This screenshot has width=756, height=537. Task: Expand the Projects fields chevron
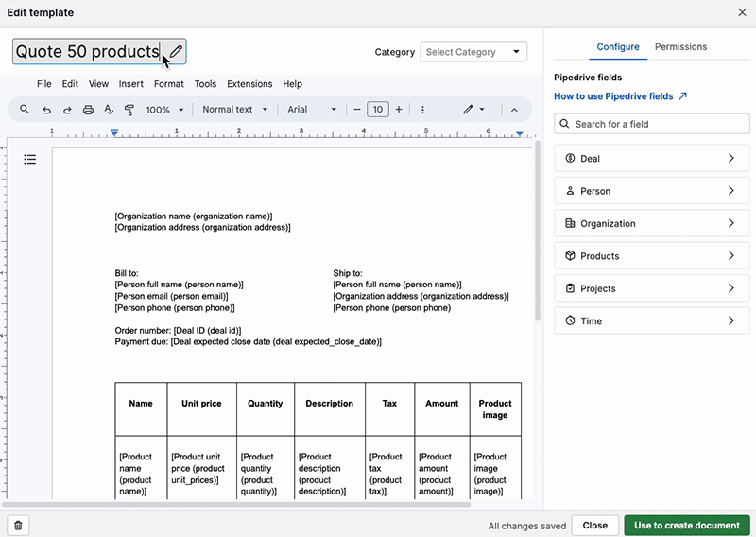[730, 288]
